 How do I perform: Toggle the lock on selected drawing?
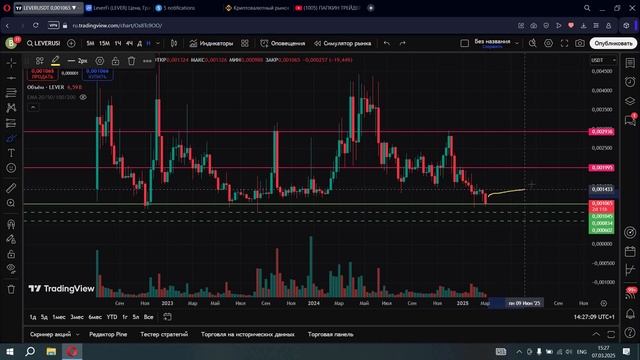coord(116,61)
